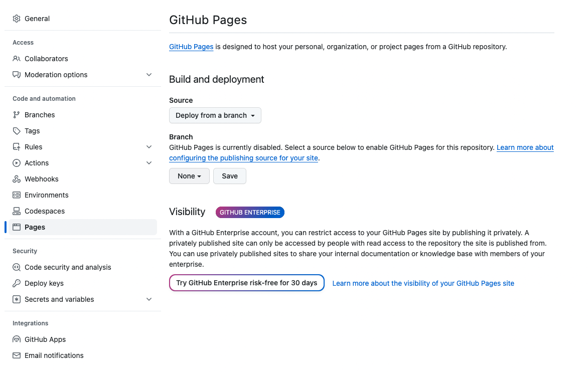Open the Deploy from a branch dropdown
This screenshot has width=588, height=378.
[215, 115]
